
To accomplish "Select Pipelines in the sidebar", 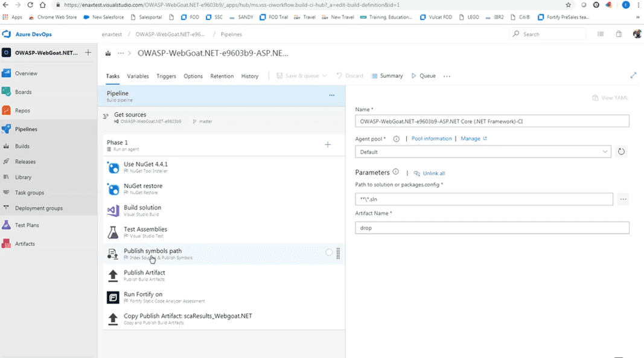I will [x=27, y=129].
